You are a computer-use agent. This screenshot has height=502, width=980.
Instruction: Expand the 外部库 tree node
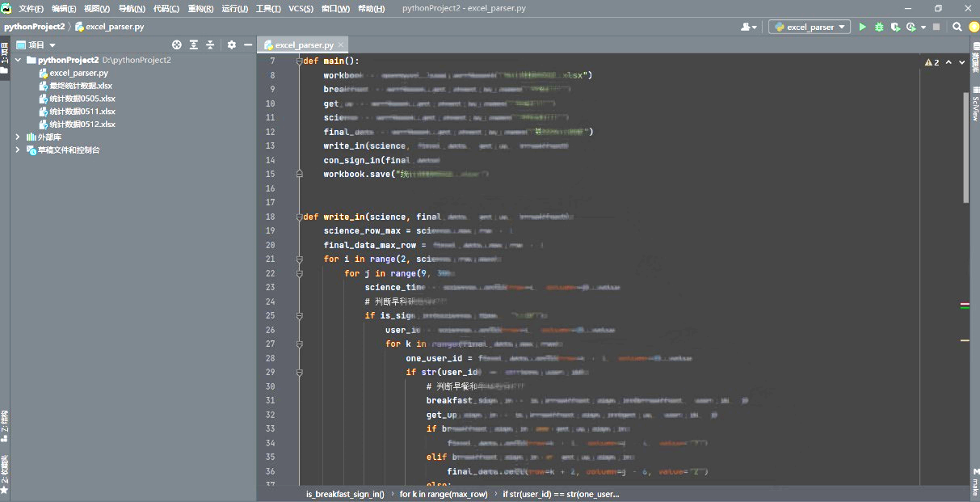18,137
